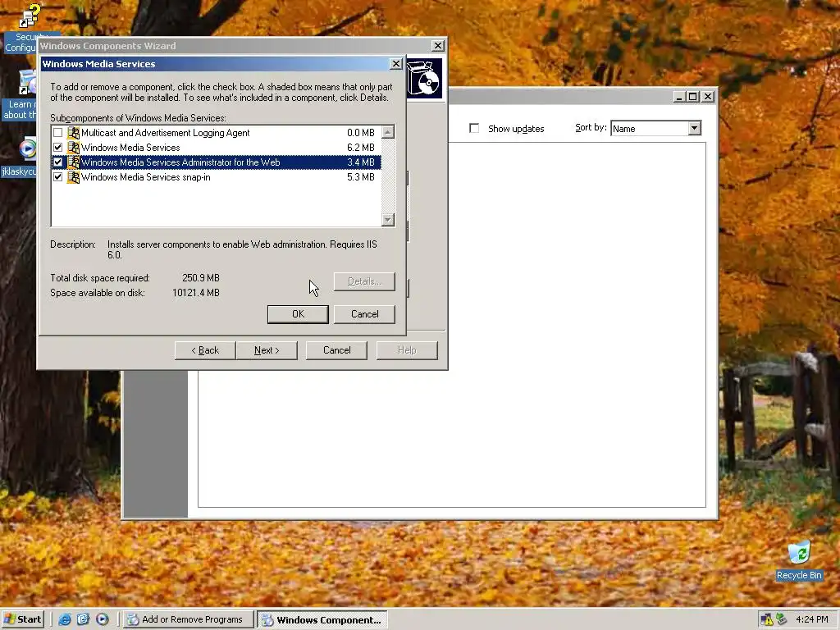Viewport: 840px width, 630px height.
Task: Close the Windows Media Services dialog
Action: (x=396, y=64)
